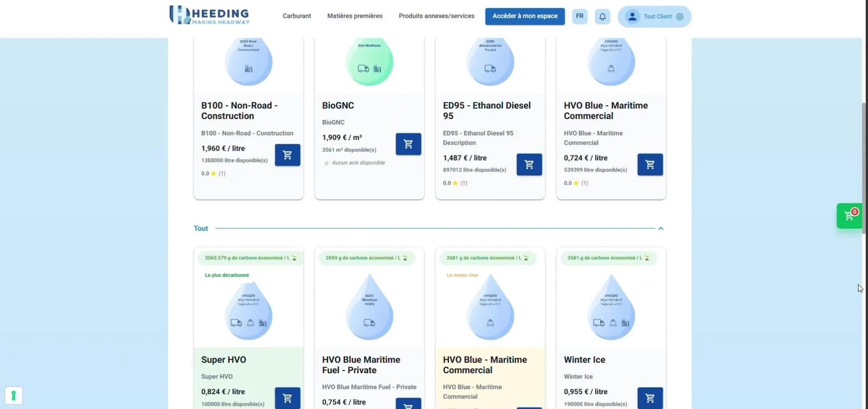Click the ED95 - Ethanol Diesel 95 title
The width and height of the screenshot is (868, 409).
point(487,111)
